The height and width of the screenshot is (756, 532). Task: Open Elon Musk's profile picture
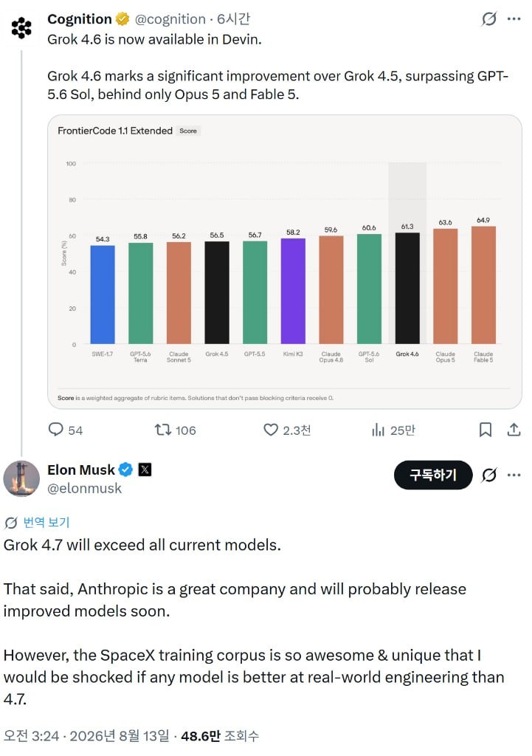(21, 478)
